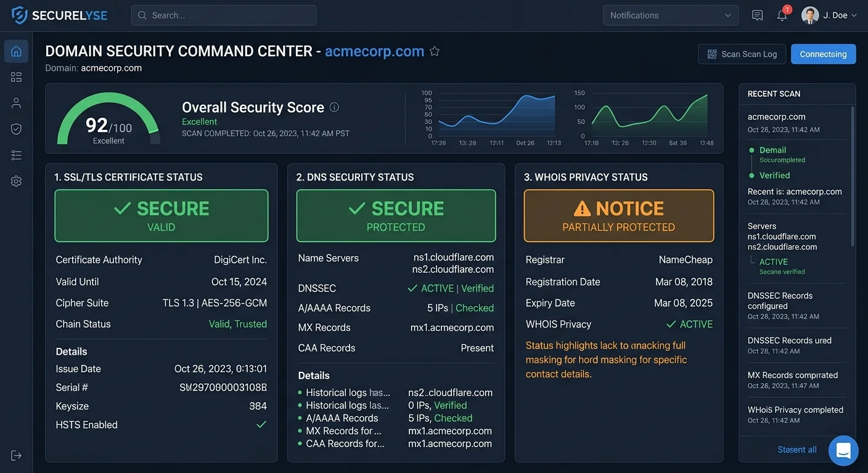
Task: Click the search magnifier icon
Action: [x=142, y=15]
